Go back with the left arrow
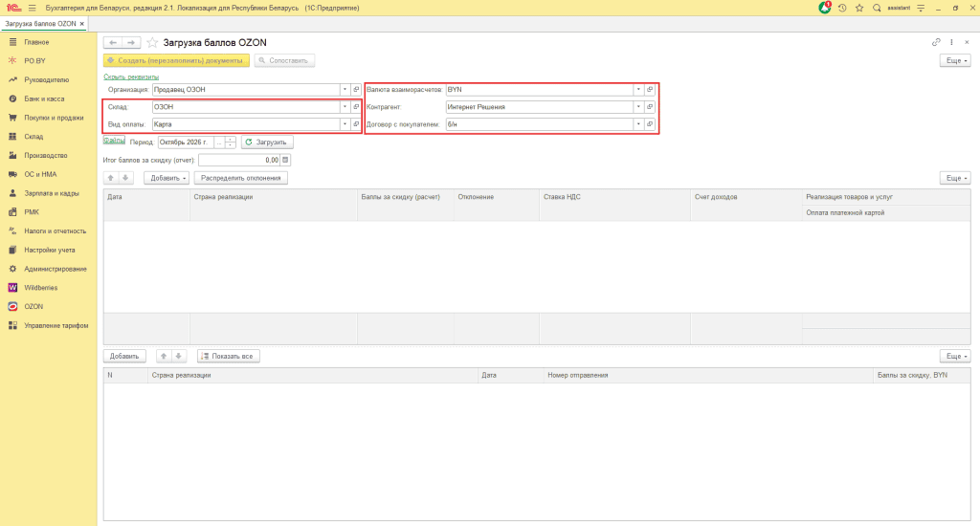 coord(113,42)
